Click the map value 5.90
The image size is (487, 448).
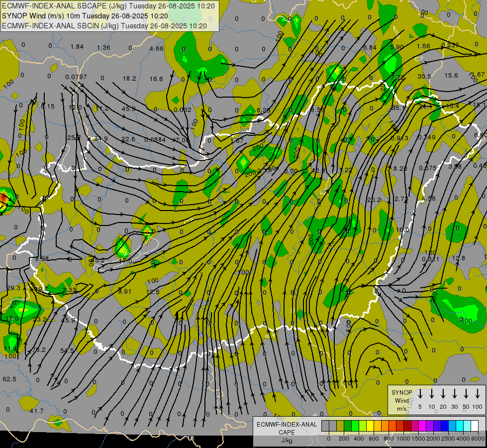397,47
